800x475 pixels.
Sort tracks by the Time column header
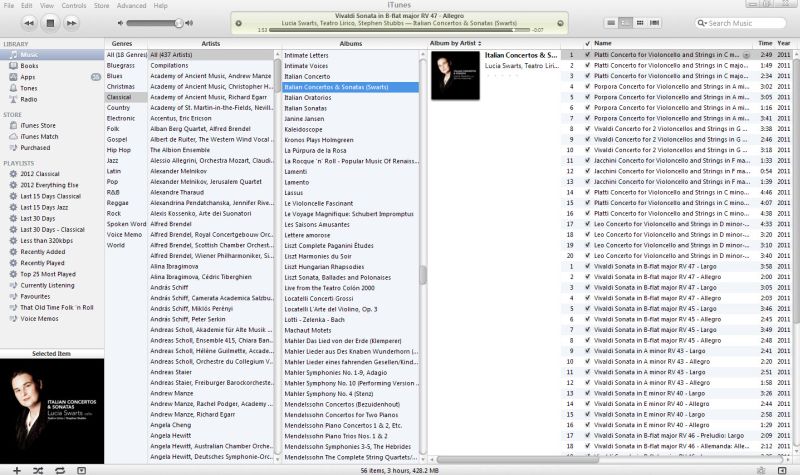click(765, 43)
